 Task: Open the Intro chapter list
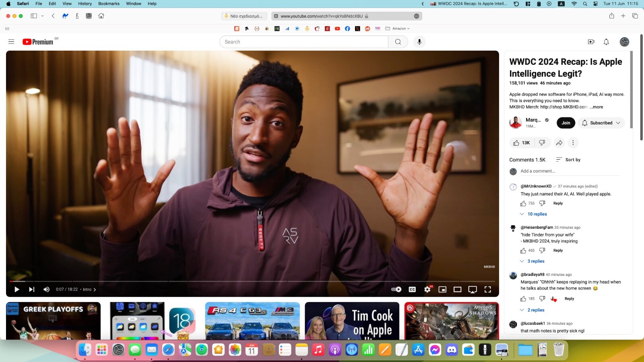(x=89, y=289)
